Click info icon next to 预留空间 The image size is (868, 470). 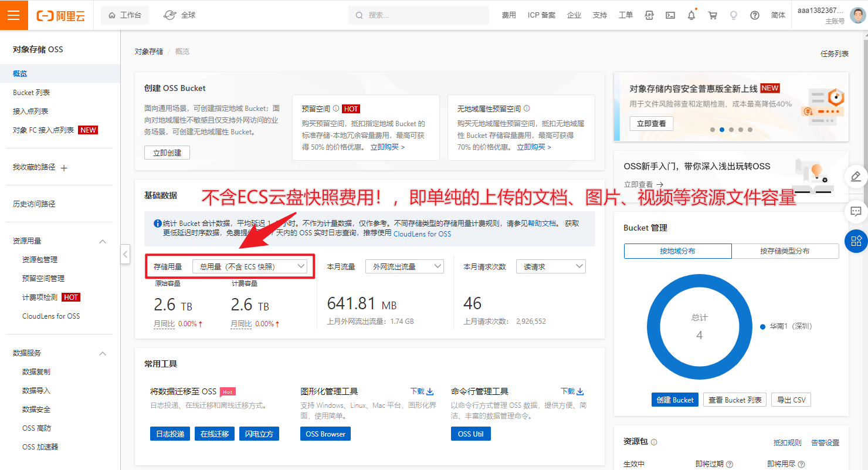(336, 109)
